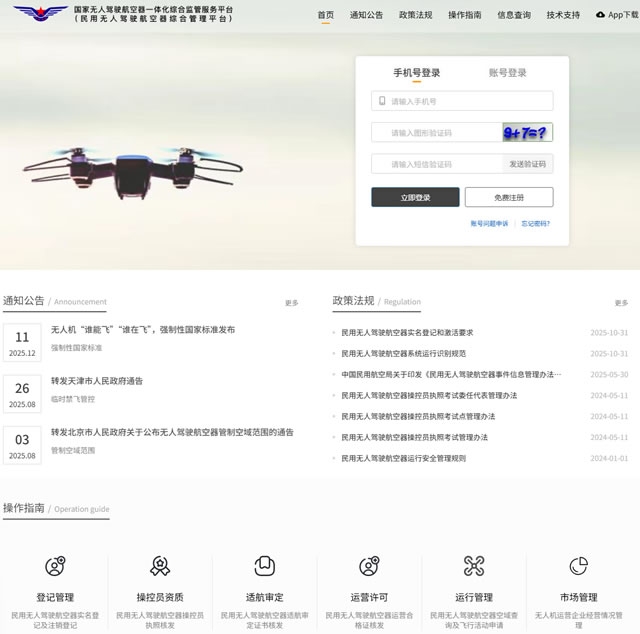Open regulation 中国民用航空局关于印发《民用无人驾驶航空器事件信息管理办法…

[x=451, y=374]
